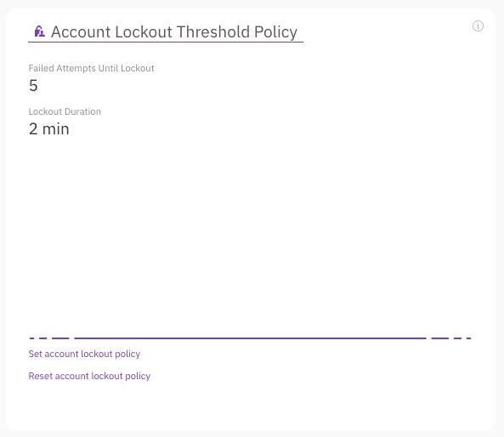Click the purple underline beneath the title
Viewport: 504px width, 437px height.
point(166,42)
